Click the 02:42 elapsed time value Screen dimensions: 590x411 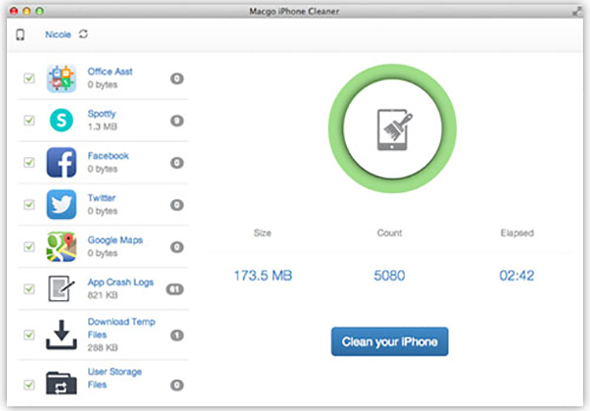coord(517,276)
